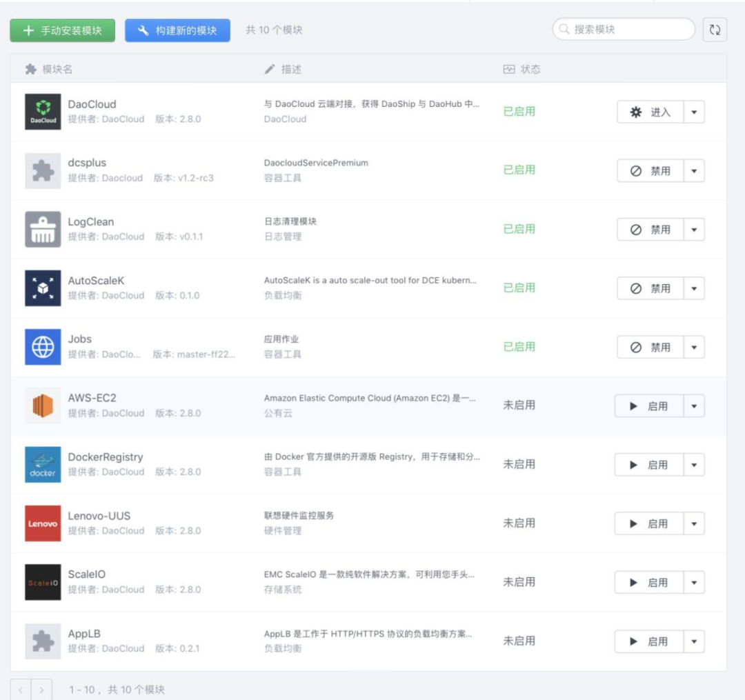Click the AWS-EC2 orange cube icon
The width and height of the screenshot is (745, 700).
click(x=43, y=406)
